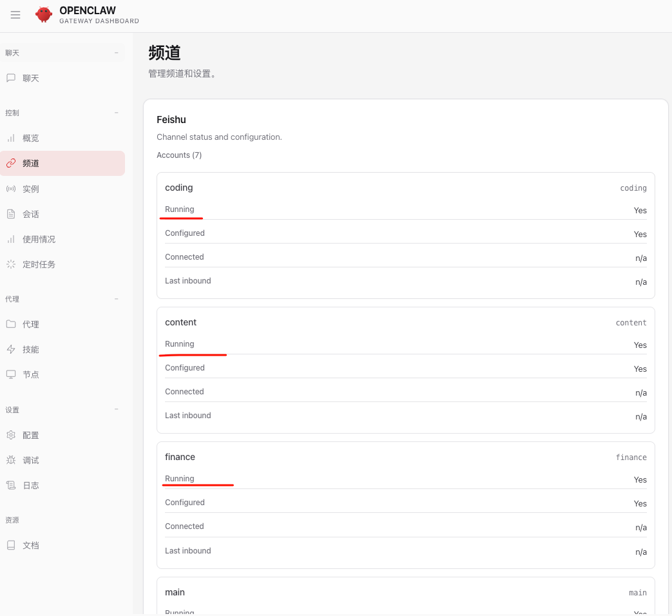Image resolution: width=672 pixels, height=616 pixels.
Task: Select the document icon for 会话
Action: pos(11,214)
